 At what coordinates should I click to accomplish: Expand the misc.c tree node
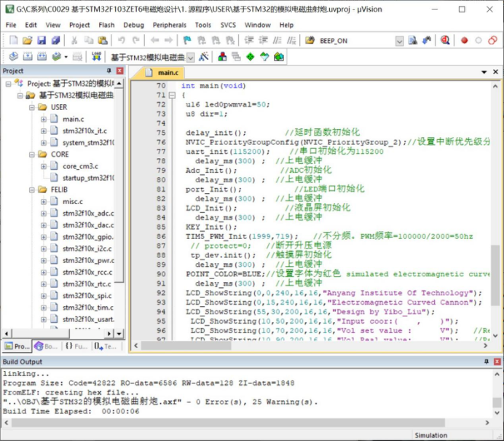[x=44, y=202]
